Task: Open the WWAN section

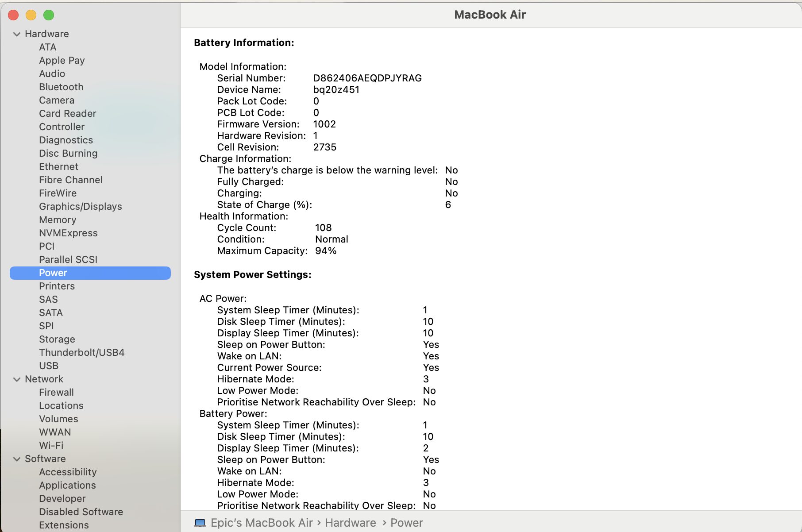Action: tap(55, 432)
